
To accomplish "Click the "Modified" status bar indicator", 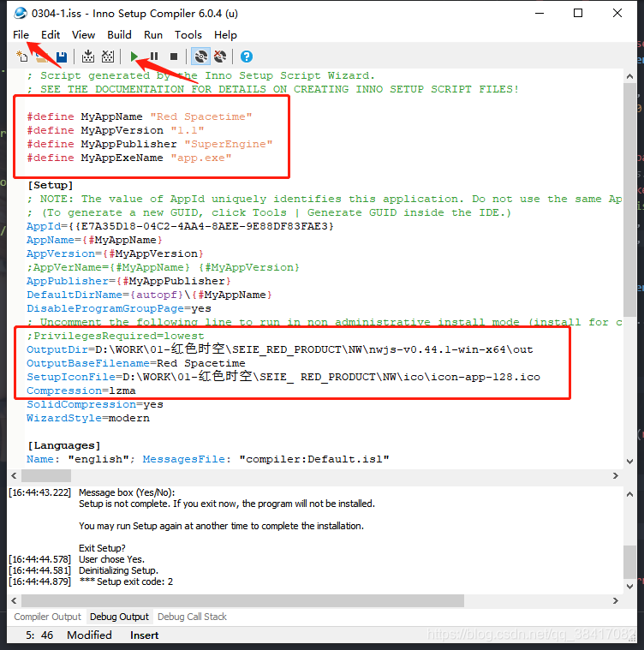I will point(90,635).
